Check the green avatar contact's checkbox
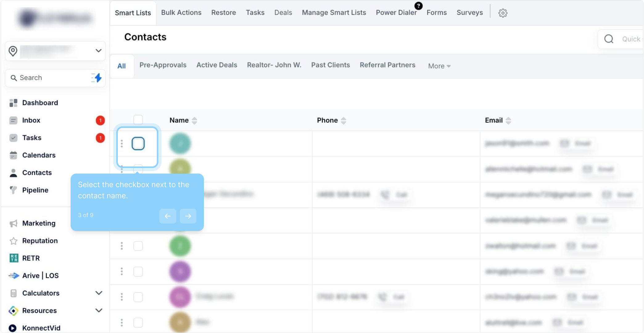 pyautogui.click(x=138, y=246)
